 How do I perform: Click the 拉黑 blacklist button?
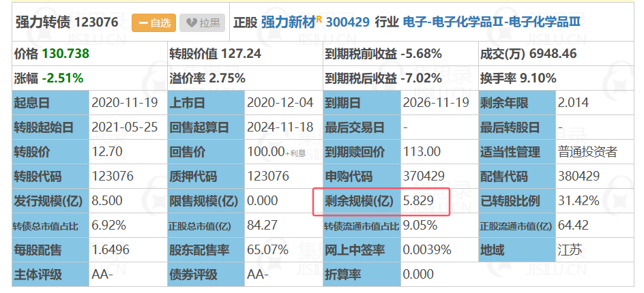pyautogui.click(x=202, y=22)
